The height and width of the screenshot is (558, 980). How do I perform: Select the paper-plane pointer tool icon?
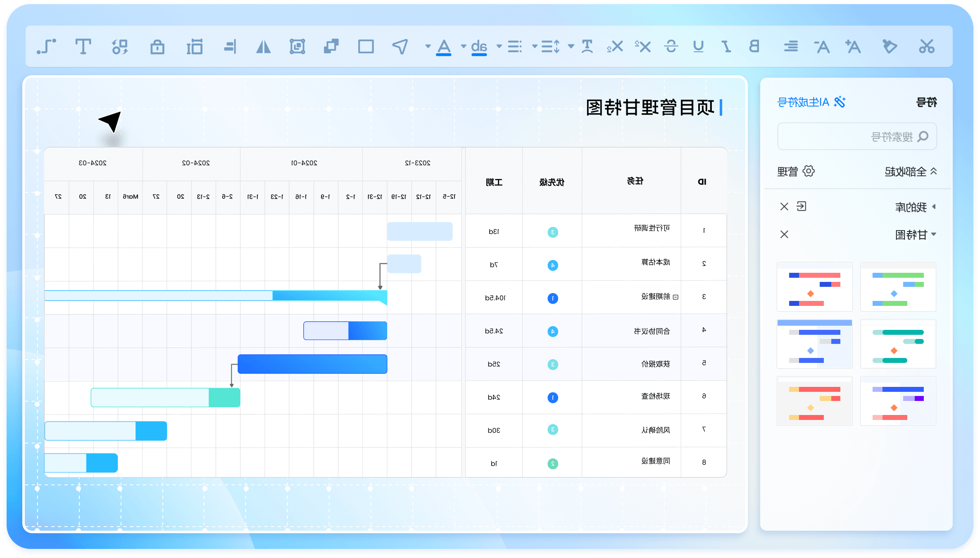tap(400, 46)
